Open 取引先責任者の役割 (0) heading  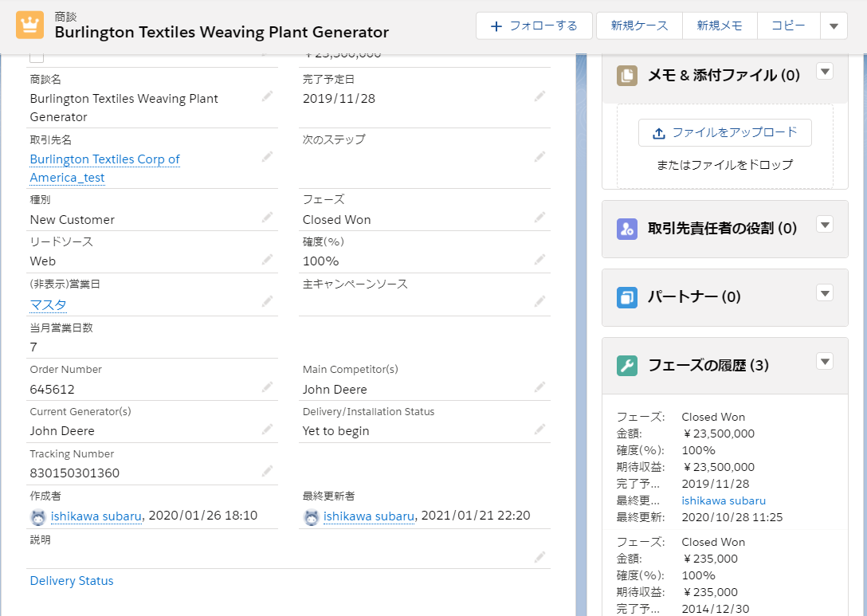(722, 229)
